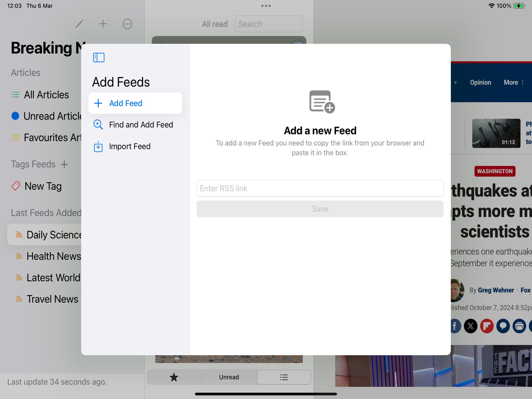The height and width of the screenshot is (399, 532).
Task: Click the plus icon in sidebar toolbar
Action: click(103, 24)
